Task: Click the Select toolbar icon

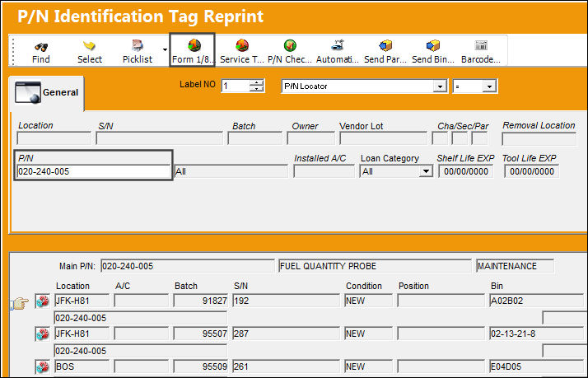Action: (89, 46)
